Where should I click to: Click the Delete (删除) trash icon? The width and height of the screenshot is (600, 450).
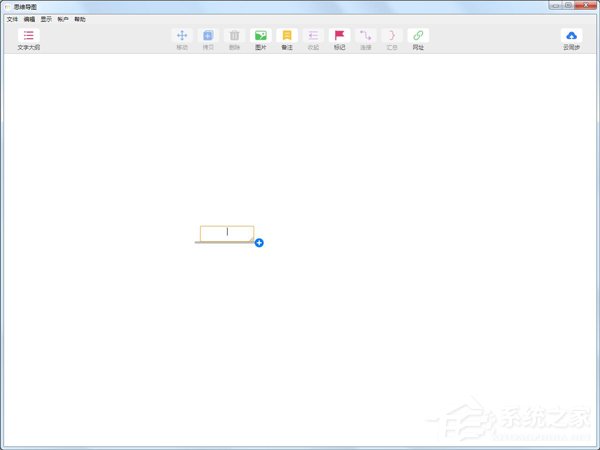[x=234, y=36]
